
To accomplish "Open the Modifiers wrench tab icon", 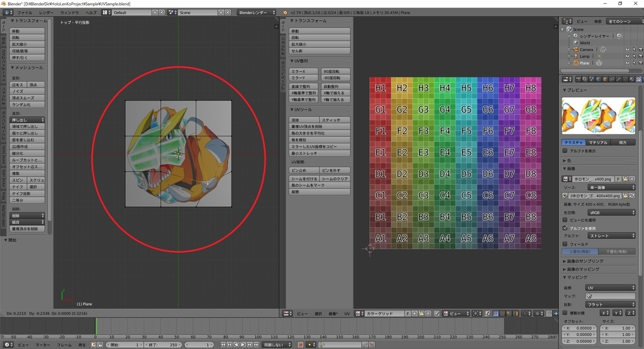I will coord(619,79).
